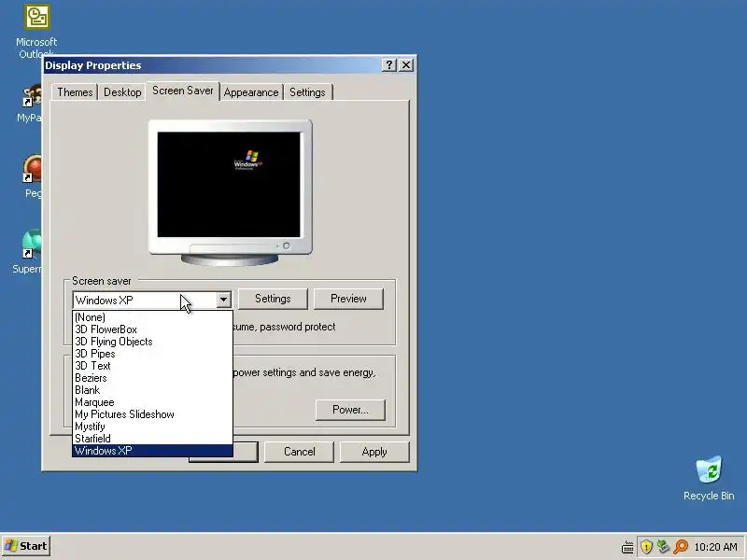Switch to the Themes tab
Screen dimensions: 747x560
point(75,92)
